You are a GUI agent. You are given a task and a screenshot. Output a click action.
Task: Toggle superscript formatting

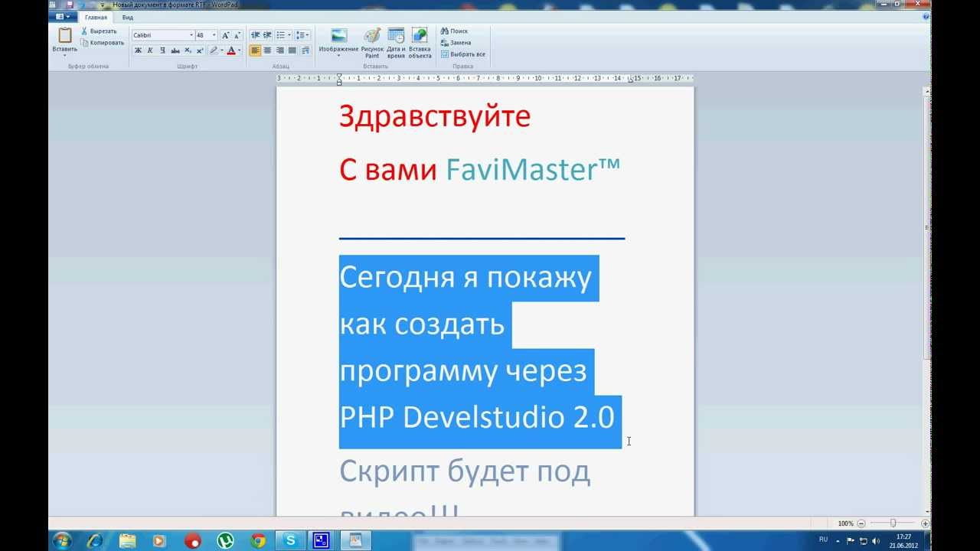tap(200, 51)
